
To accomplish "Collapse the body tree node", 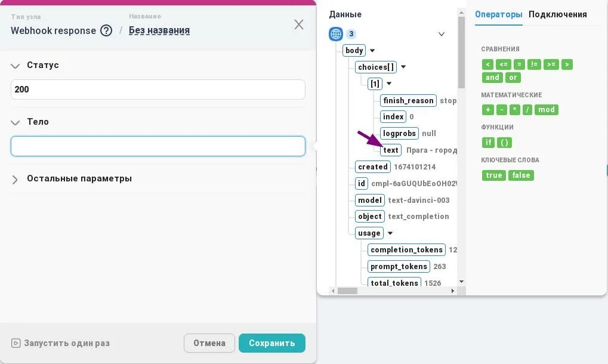I will pyautogui.click(x=372, y=51).
